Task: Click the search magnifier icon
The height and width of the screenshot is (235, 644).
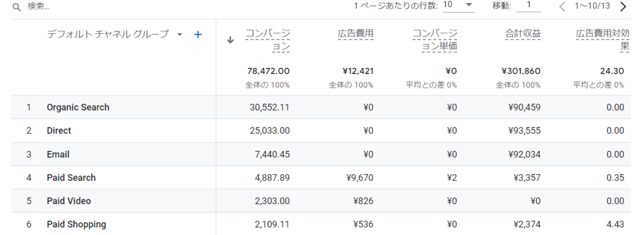Action: [16, 8]
